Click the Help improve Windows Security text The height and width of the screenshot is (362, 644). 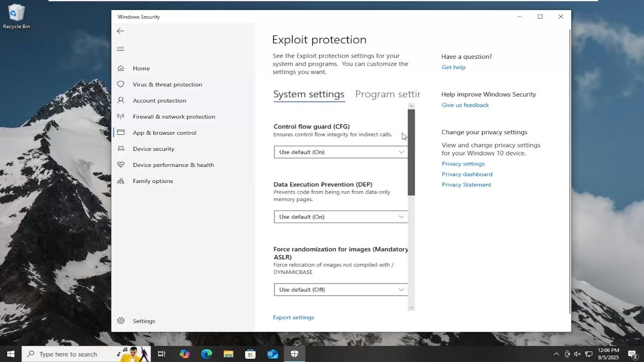pos(489,95)
